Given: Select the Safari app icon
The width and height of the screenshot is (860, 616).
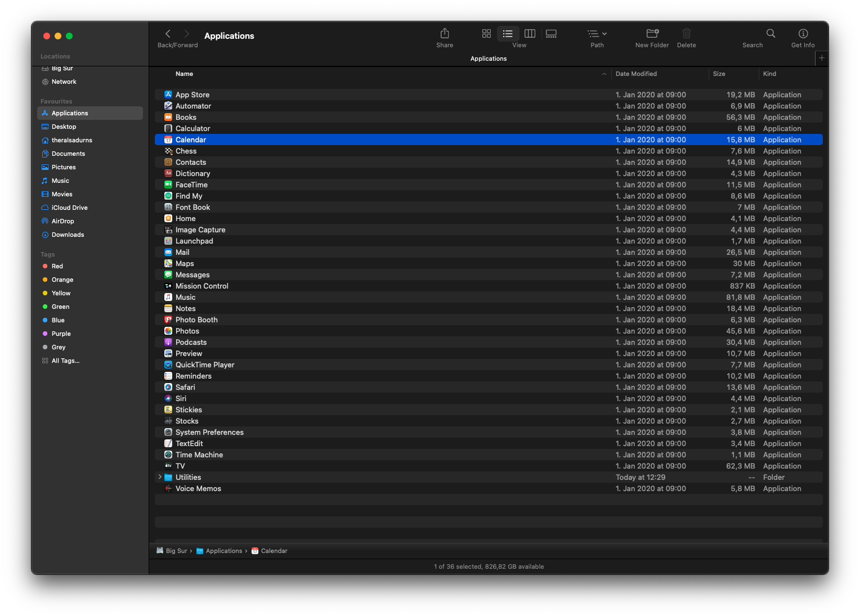Looking at the screenshot, I should [x=168, y=387].
